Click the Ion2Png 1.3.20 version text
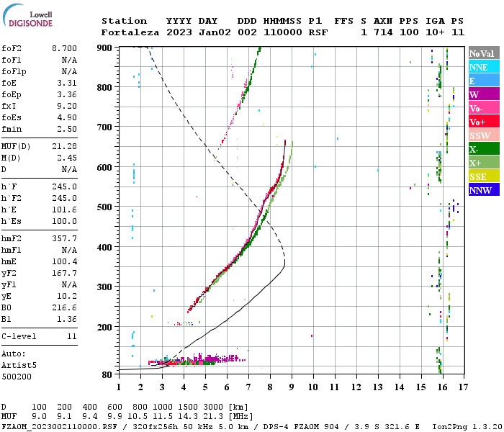 [467, 427]
